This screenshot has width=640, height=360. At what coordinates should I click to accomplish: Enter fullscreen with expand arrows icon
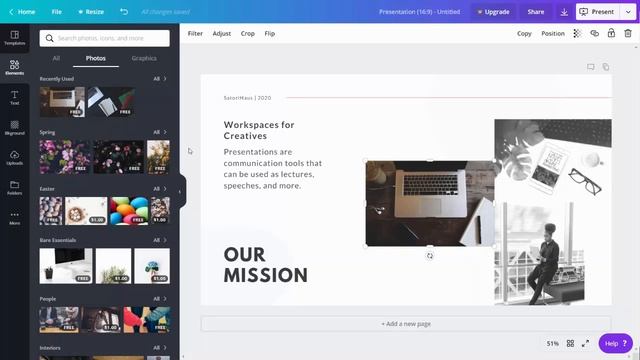coord(585,344)
